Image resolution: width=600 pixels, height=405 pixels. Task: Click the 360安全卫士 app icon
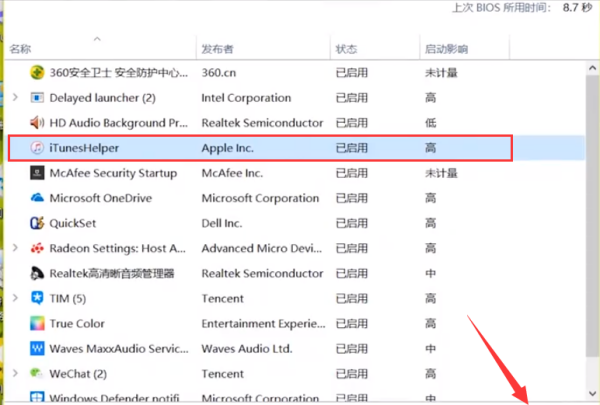[37, 72]
